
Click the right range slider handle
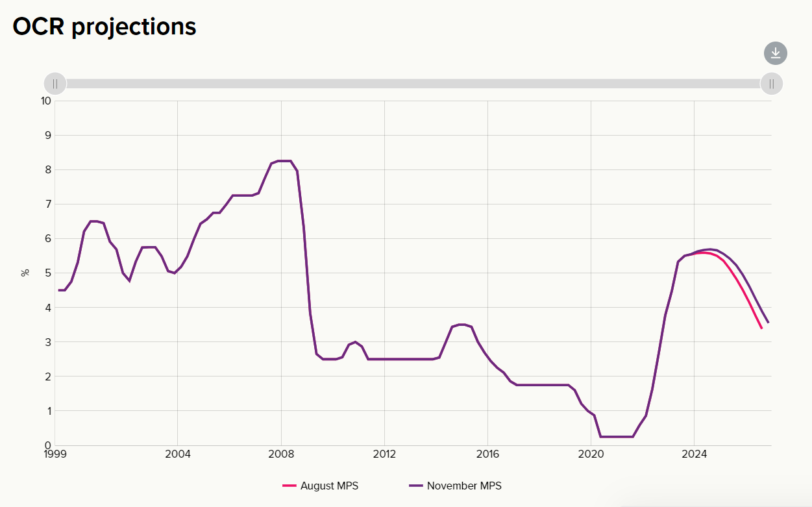click(x=771, y=84)
